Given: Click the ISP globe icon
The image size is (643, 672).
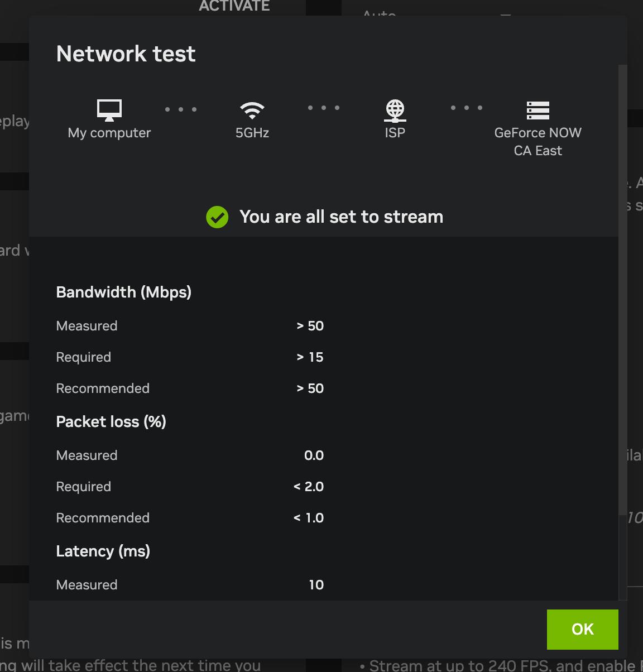Looking at the screenshot, I should pos(395,111).
